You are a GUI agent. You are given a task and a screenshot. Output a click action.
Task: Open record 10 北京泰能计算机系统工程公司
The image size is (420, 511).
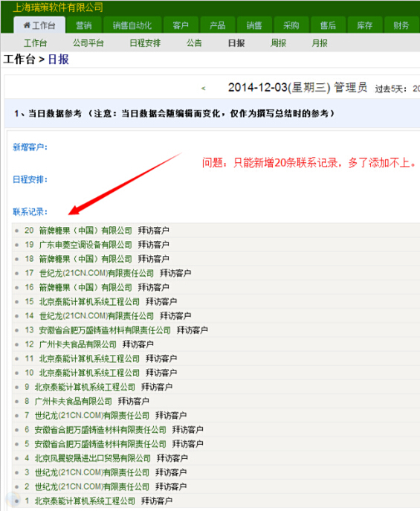pyautogui.click(x=89, y=373)
